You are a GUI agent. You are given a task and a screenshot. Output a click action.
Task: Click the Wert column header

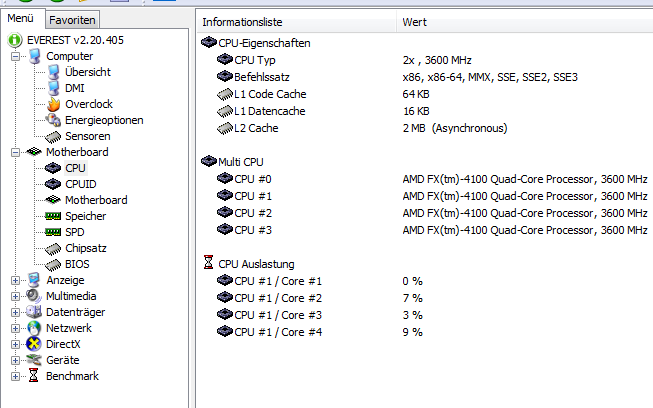525,22
